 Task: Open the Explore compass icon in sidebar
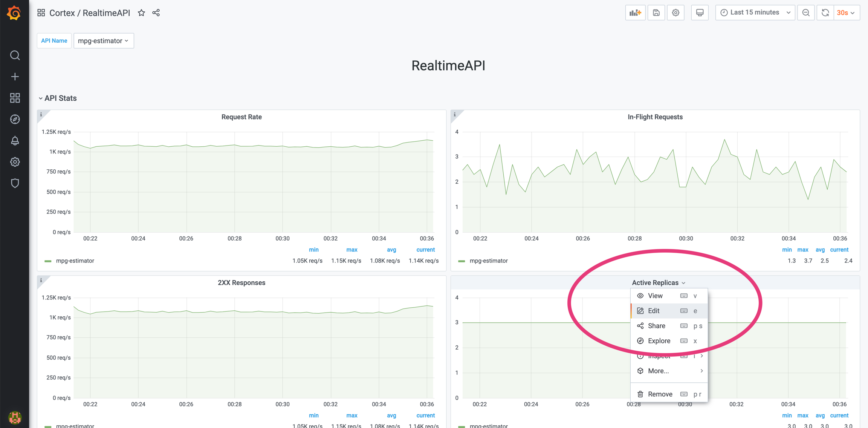15,120
